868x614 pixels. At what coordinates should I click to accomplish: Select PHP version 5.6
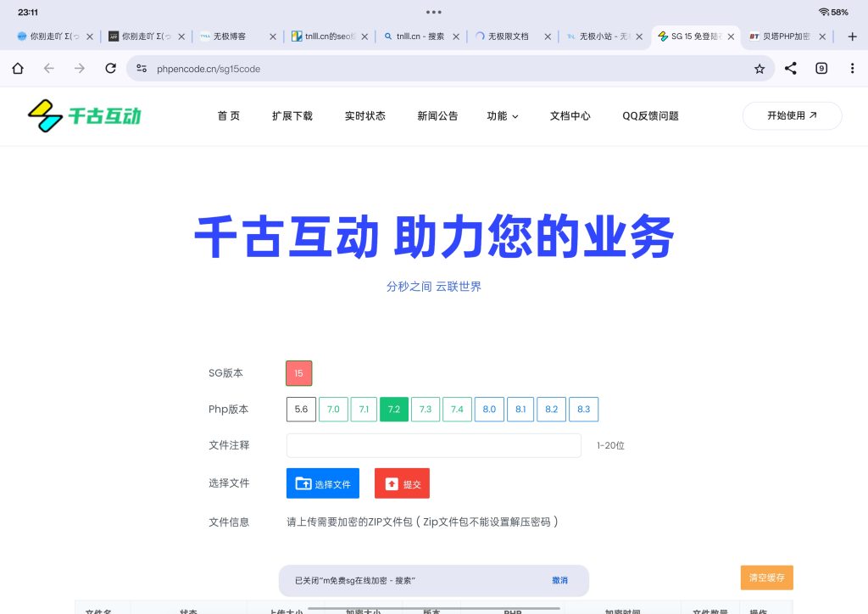tap(301, 410)
